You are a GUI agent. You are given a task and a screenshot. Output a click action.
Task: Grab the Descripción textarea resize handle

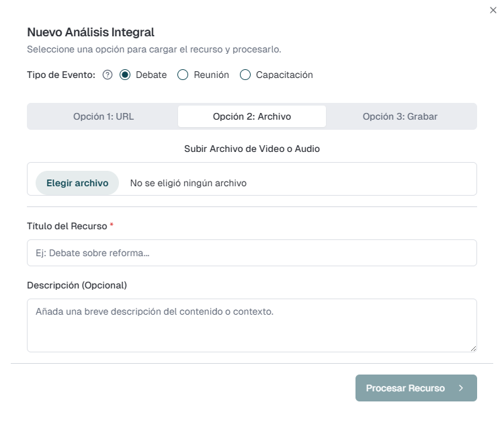[473, 348]
